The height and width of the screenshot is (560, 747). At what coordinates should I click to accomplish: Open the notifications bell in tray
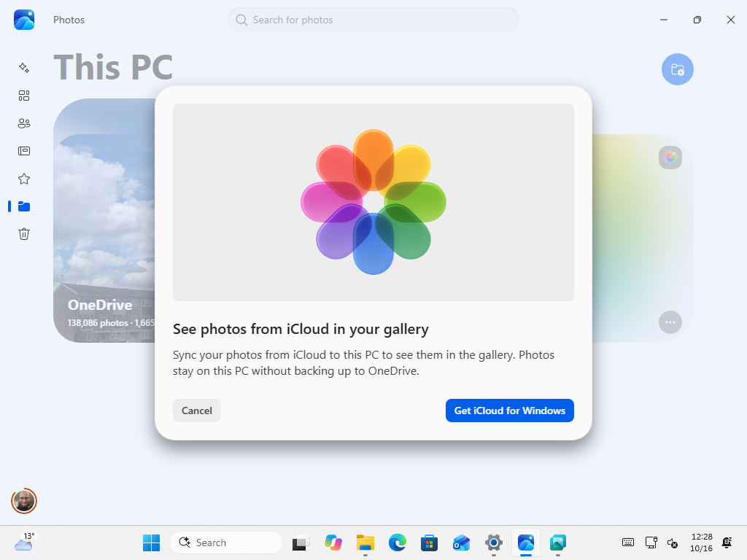727,542
